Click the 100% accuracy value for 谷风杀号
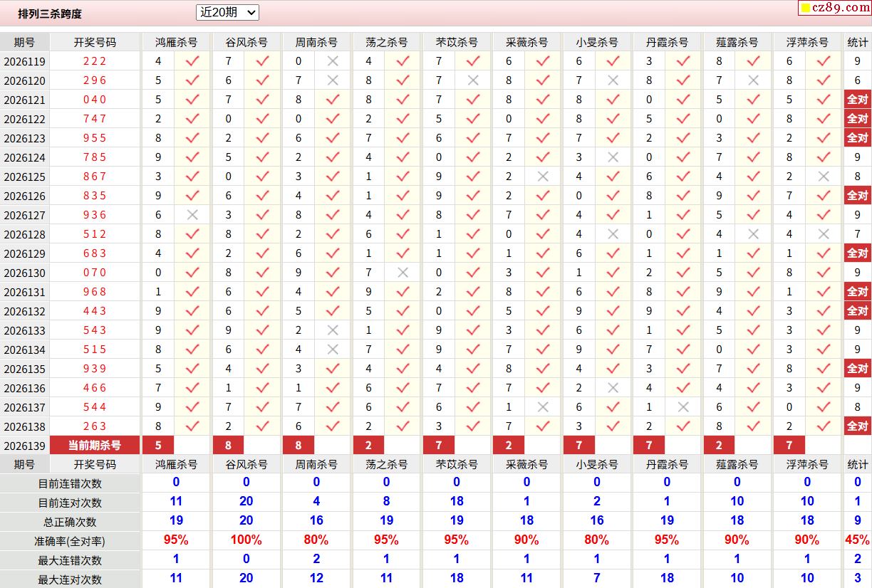 pos(246,540)
